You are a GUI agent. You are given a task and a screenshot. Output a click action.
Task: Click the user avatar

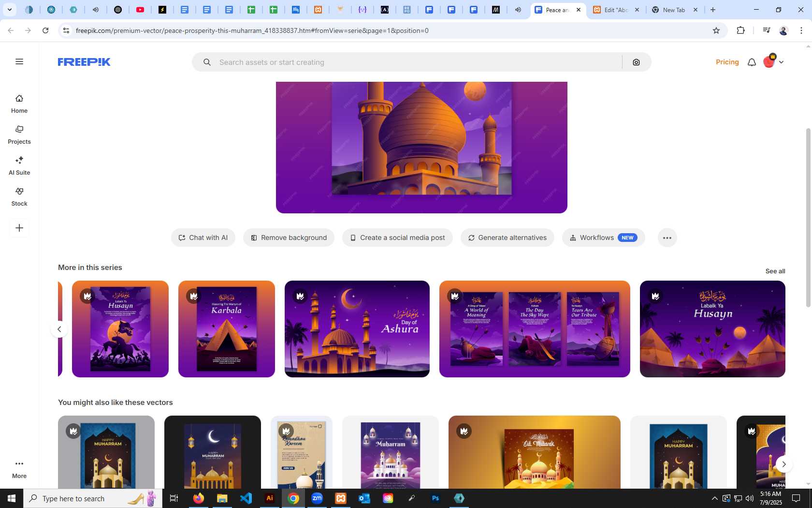coord(769,61)
